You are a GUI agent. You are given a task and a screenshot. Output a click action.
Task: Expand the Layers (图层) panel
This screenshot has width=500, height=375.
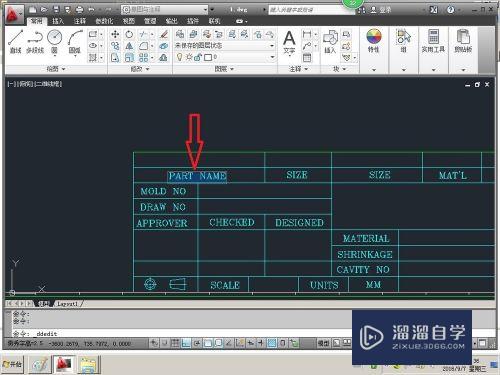[224, 69]
